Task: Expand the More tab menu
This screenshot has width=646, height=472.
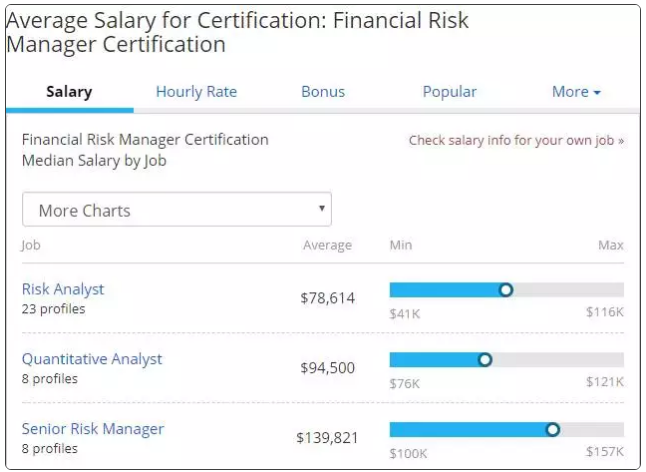Action: coord(576,92)
